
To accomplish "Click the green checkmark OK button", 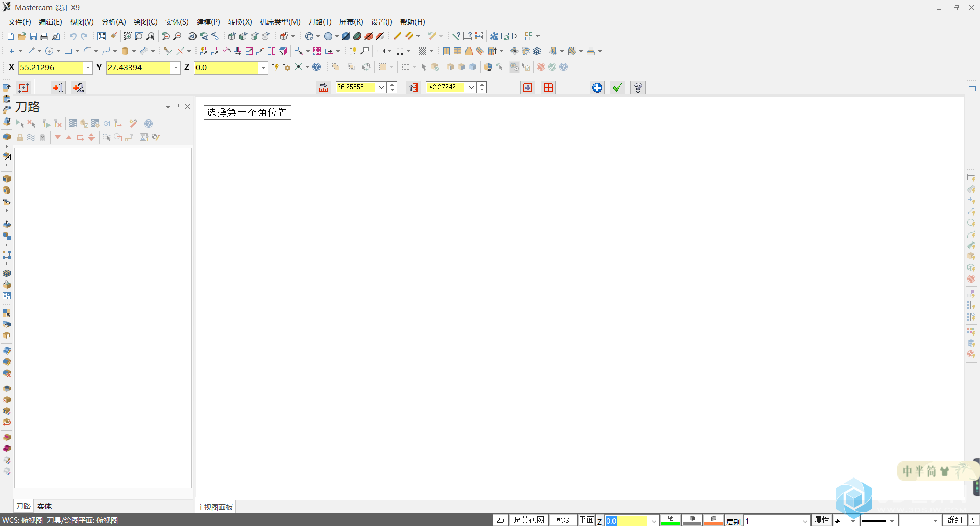I will (x=617, y=88).
